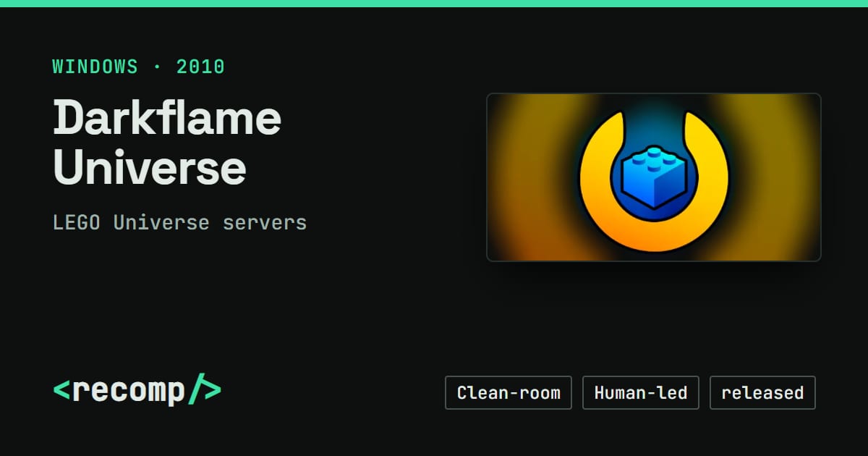Select the Clean-room tag
The image size is (868, 456).
[x=509, y=393]
